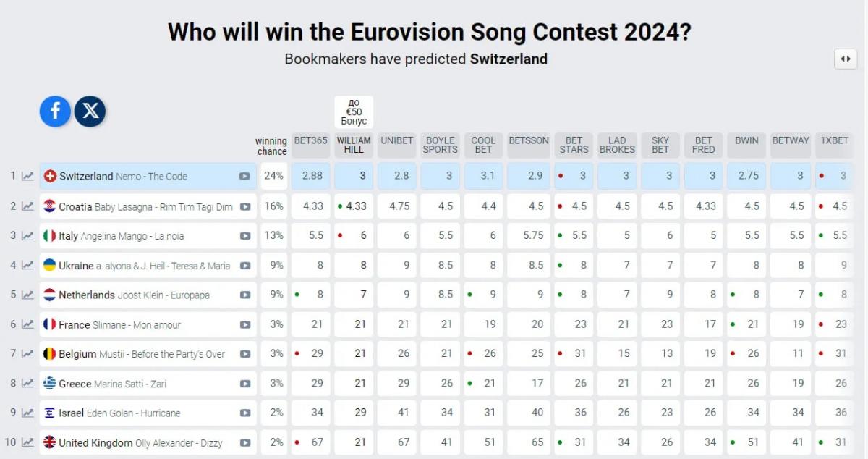Screen dimensions: 868x459
Task: Open the trend chart icon for United Kingdom
Action: [27, 442]
